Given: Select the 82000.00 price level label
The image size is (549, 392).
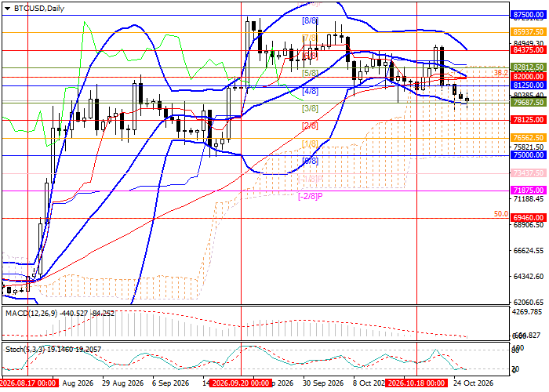Looking at the screenshot, I should click(x=528, y=76).
